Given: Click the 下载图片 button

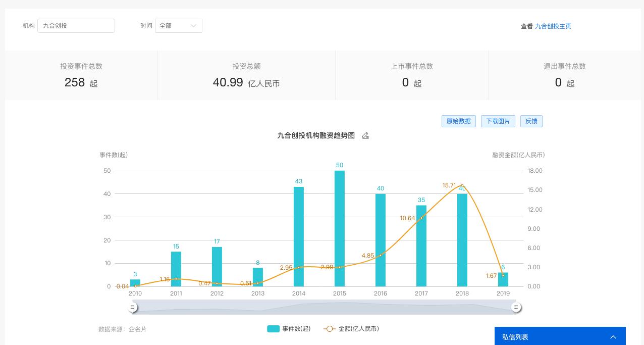Looking at the screenshot, I should point(498,121).
